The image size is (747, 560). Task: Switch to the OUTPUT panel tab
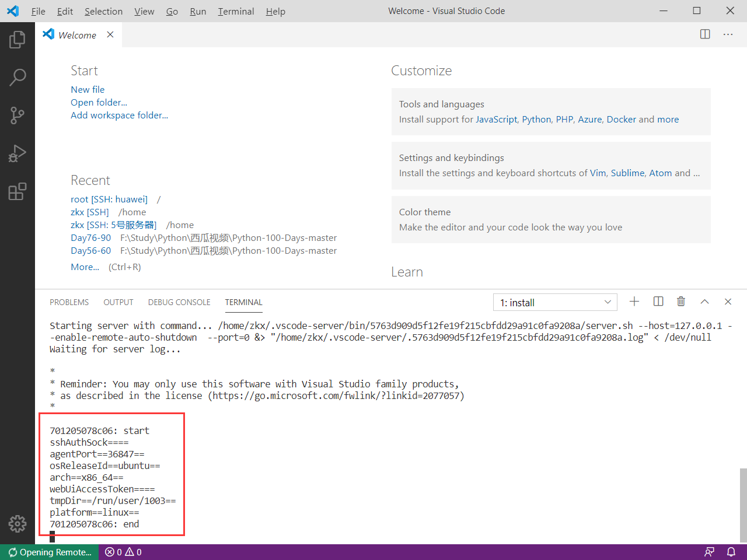118,302
